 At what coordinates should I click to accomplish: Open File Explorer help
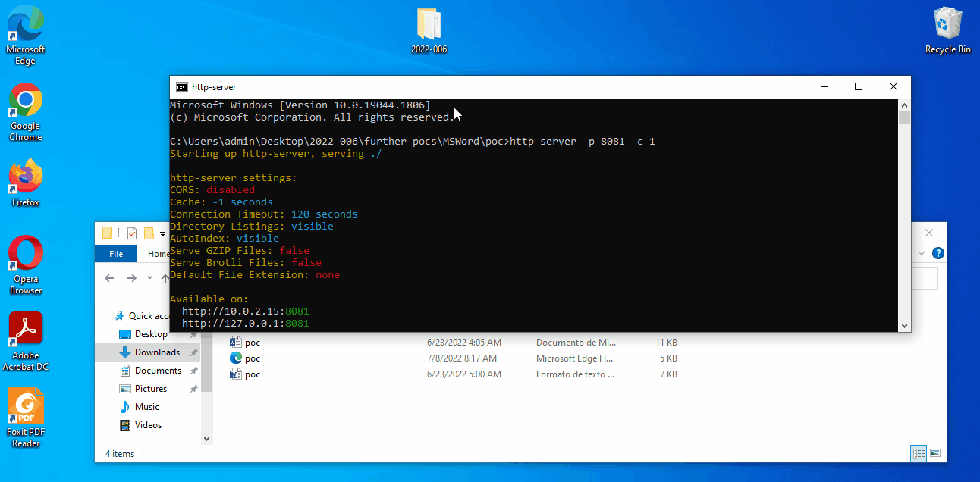(x=938, y=253)
